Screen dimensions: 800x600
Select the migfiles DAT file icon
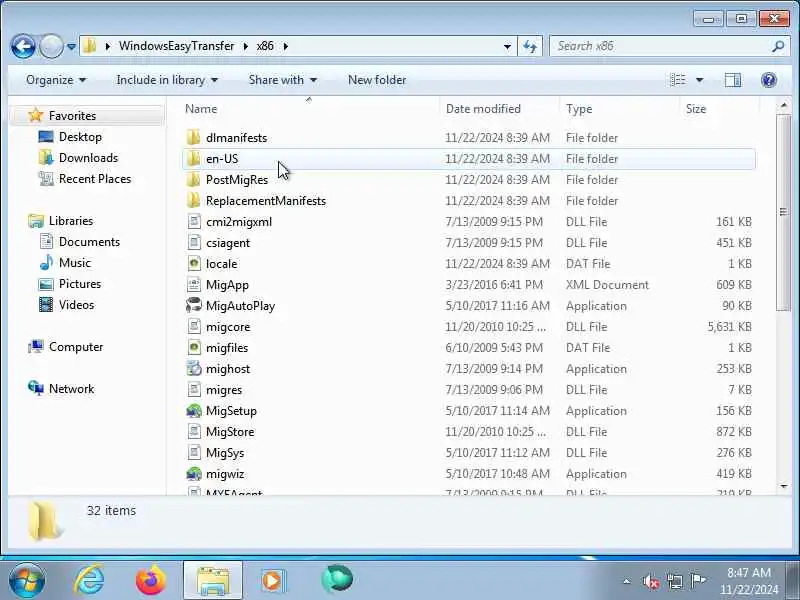tap(193, 347)
